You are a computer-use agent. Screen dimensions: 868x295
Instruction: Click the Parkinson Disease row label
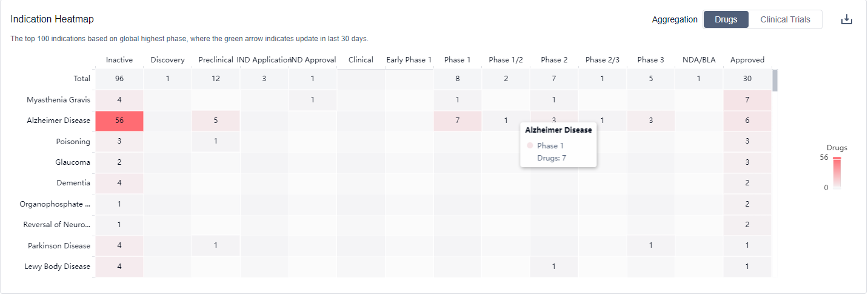coord(59,246)
